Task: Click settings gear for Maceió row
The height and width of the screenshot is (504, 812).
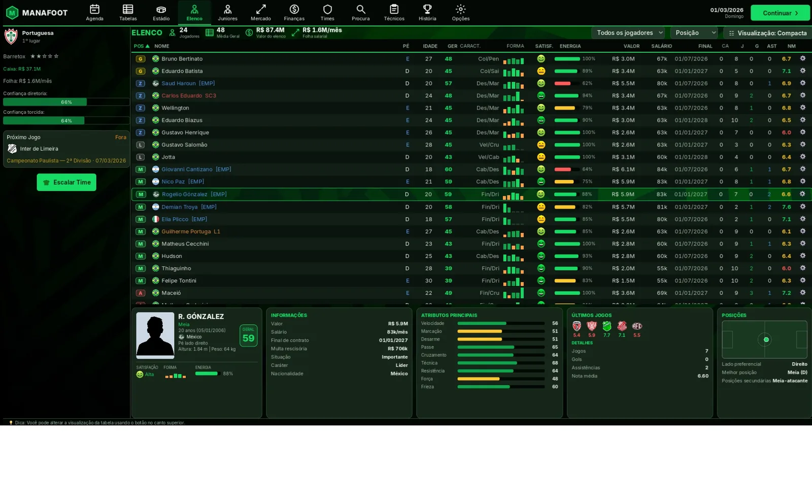Action: pyautogui.click(x=802, y=293)
